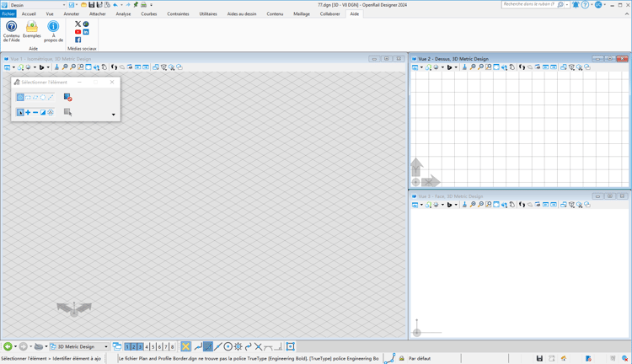Open the LinkedIn social media icon
This screenshot has height=364, width=632.
(x=86, y=32)
